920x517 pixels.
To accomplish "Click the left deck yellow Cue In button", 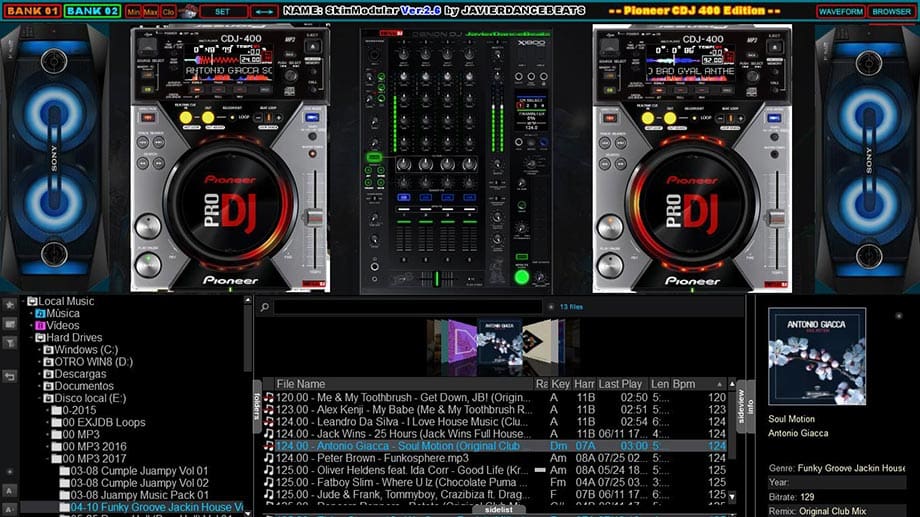I will pos(186,118).
